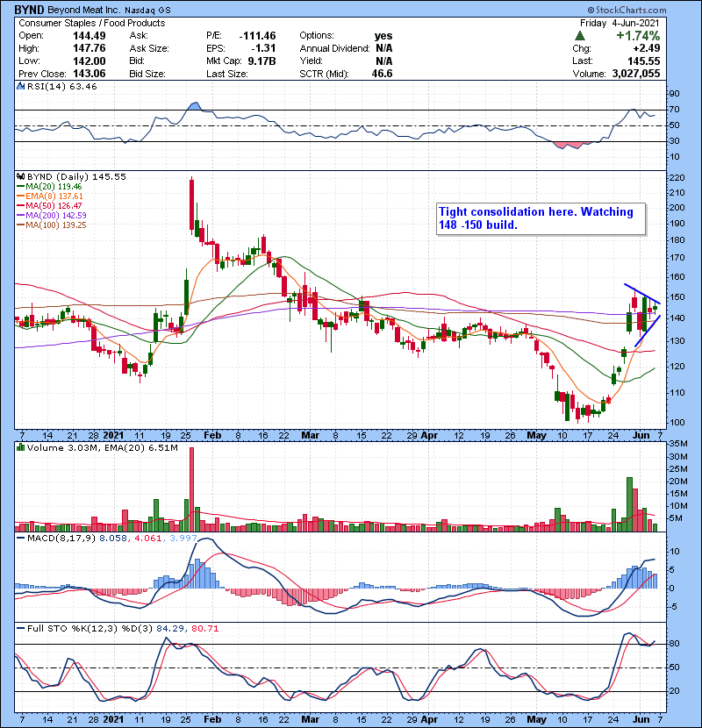
Task: Click the MACD histogram value 3.997
Action: [183, 539]
